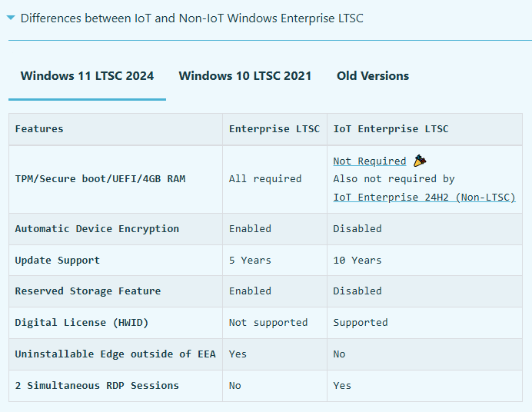
Task: Click the 2 Simultaneous RDP Sessions label
Action: tap(97, 386)
